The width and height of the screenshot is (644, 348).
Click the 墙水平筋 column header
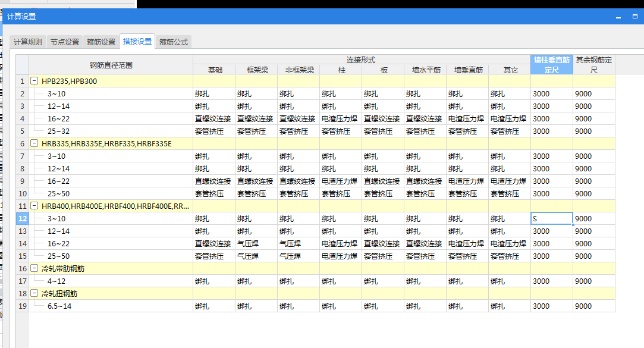point(426,70)
